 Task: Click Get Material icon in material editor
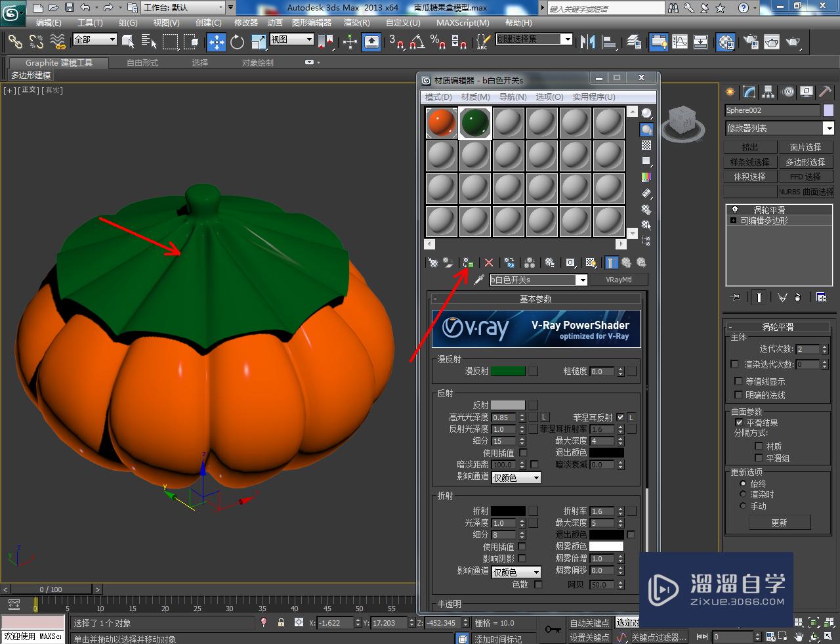coord(433,263)
